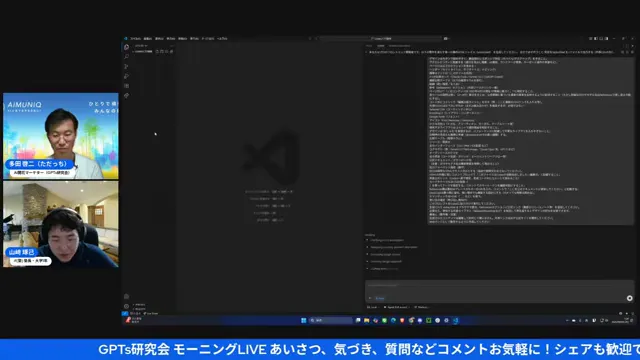
Task: Click the New Folder icon in the Explorer header
Action: click(x=162, y=52)
